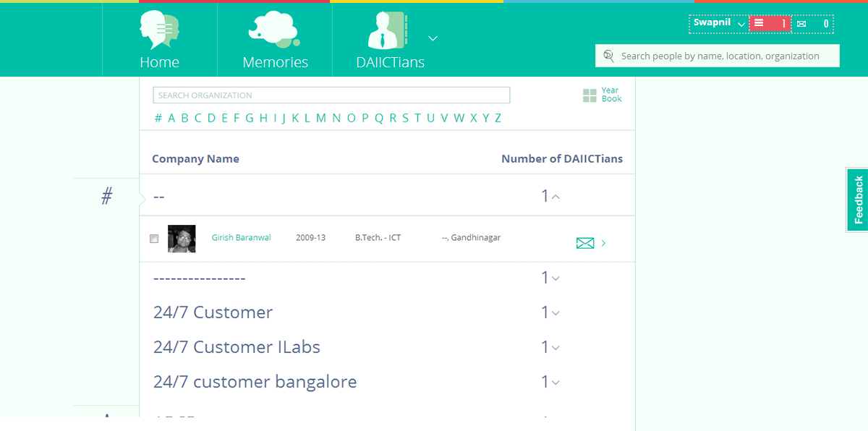Viewport: 868px width, 431px height.
Task: Open the Year Book grid icon
Action: (x=590, y=95)
